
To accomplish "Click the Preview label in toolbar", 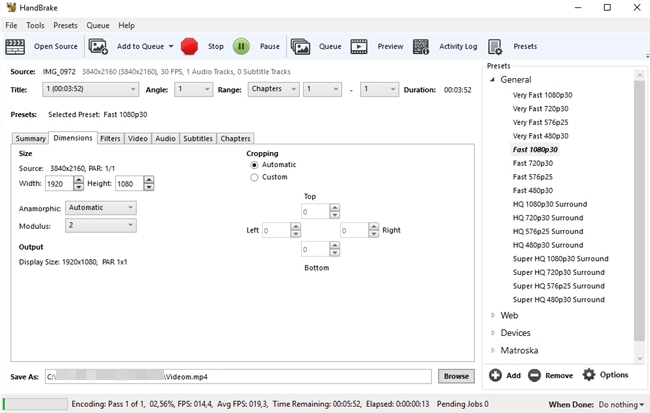I will 390,46.
